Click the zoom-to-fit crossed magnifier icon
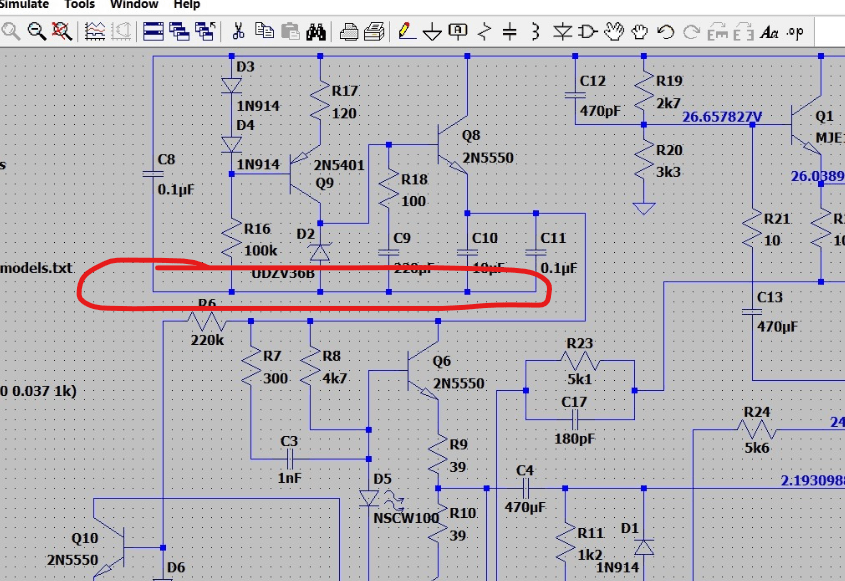This screenshot has height=581, width=845. pos(61,32)
